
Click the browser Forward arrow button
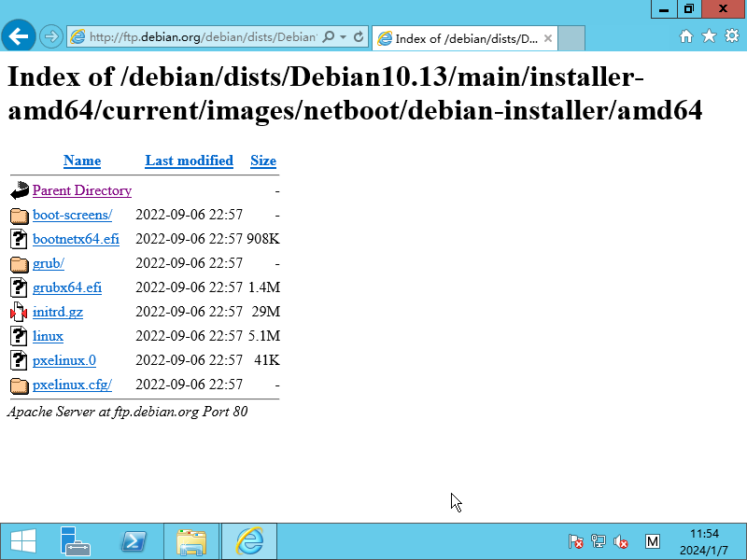pos(51,36)
